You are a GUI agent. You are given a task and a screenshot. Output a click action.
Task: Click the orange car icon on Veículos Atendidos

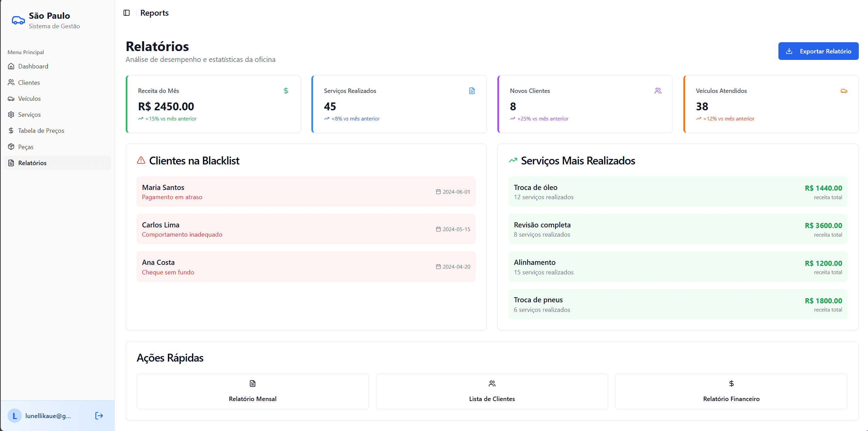tap(844, 91)
